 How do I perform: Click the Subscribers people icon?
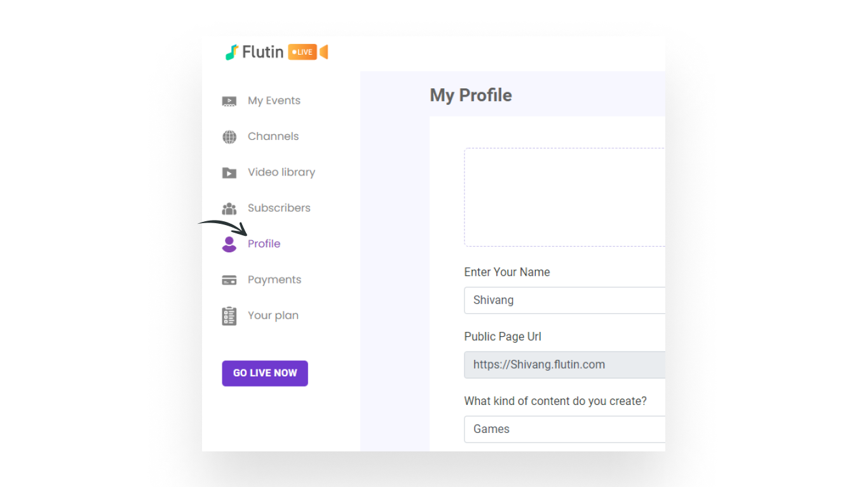tap(229, 209)
